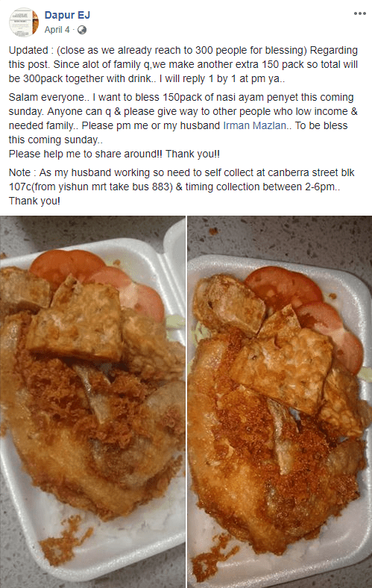
Task: Click the April 4 post timestamp
Action: [x=57, y=30]
